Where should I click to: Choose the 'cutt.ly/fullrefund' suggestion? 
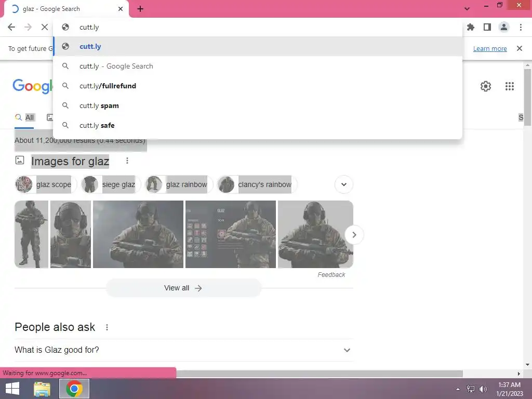(258, 86)
